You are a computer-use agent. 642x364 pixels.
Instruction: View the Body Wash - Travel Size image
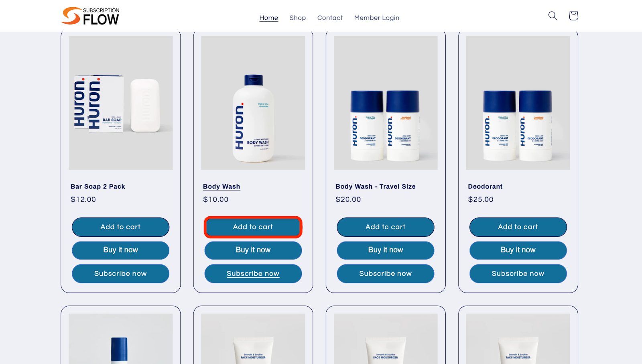[386, 103]
